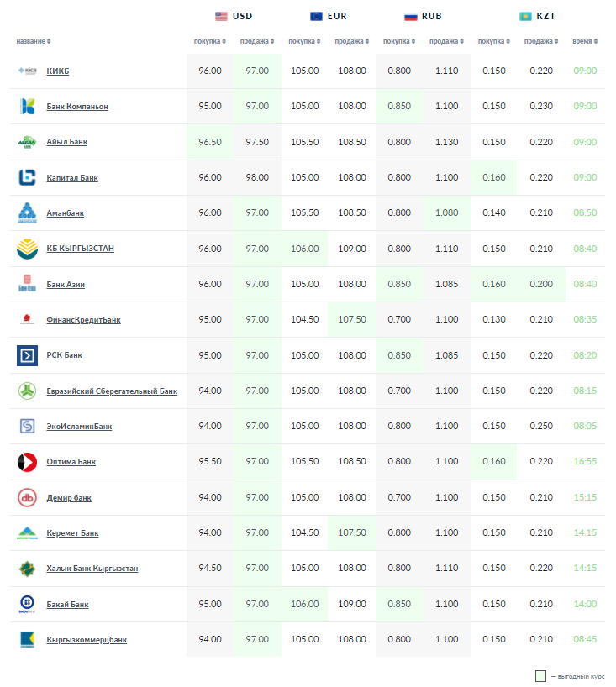Click the Бакай Банк logo icon
The width and height of the screenshot is (616, 687).
tap(27, 605)
